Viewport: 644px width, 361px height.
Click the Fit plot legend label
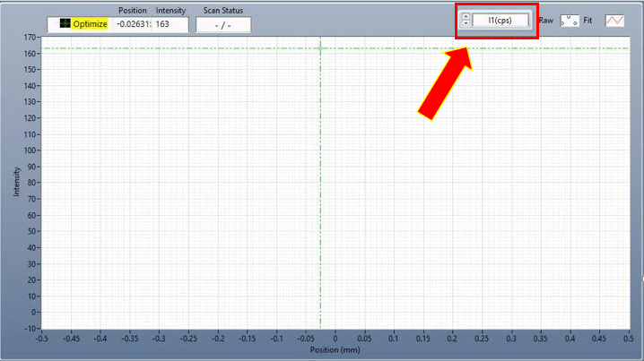pos(587,21)
